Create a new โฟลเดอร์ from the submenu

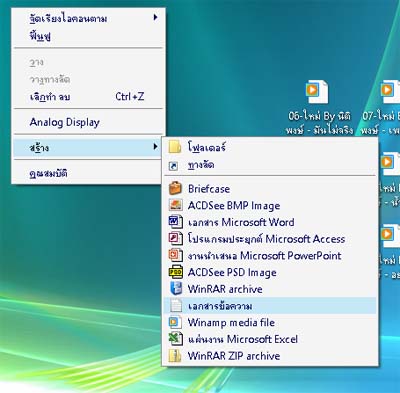pyautogui.click(x=207, y=147)
